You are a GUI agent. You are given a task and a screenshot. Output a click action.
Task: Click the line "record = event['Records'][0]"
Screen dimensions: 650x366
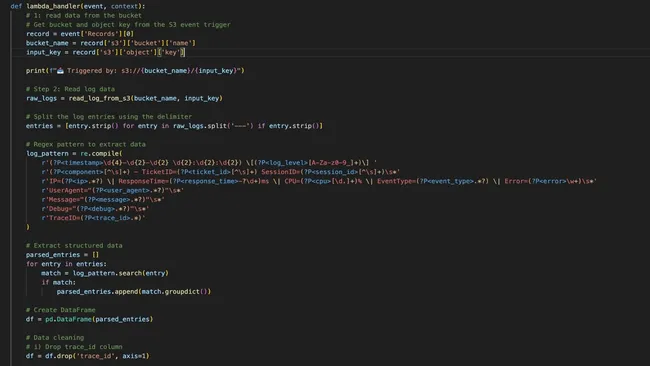click(80, 34)
